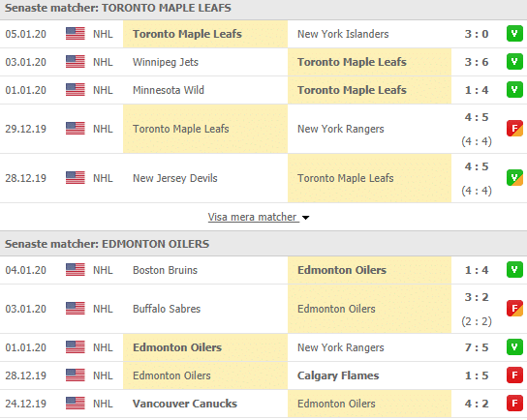Open Calgary Flames team link
The image size is (527, 420).
(338, 375)
